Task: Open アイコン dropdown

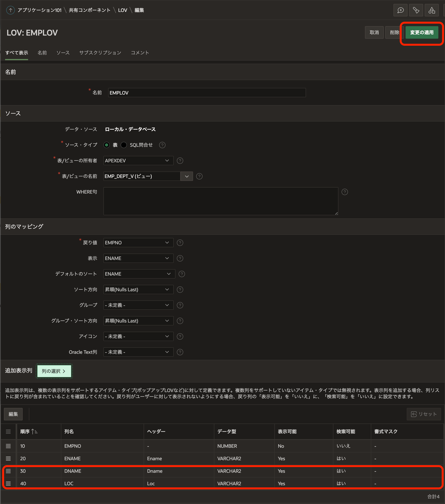Action: coord(139,336)
